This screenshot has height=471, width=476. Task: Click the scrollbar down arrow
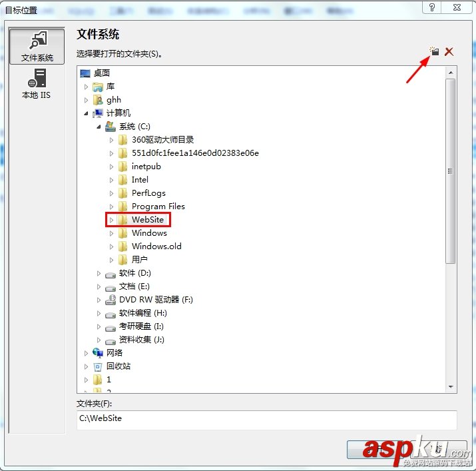pyautogui.click(x=451, y=387)
